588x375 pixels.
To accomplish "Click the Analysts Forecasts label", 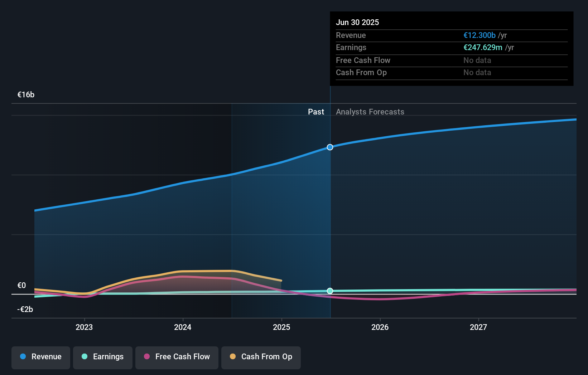I will tap(370, 112).
